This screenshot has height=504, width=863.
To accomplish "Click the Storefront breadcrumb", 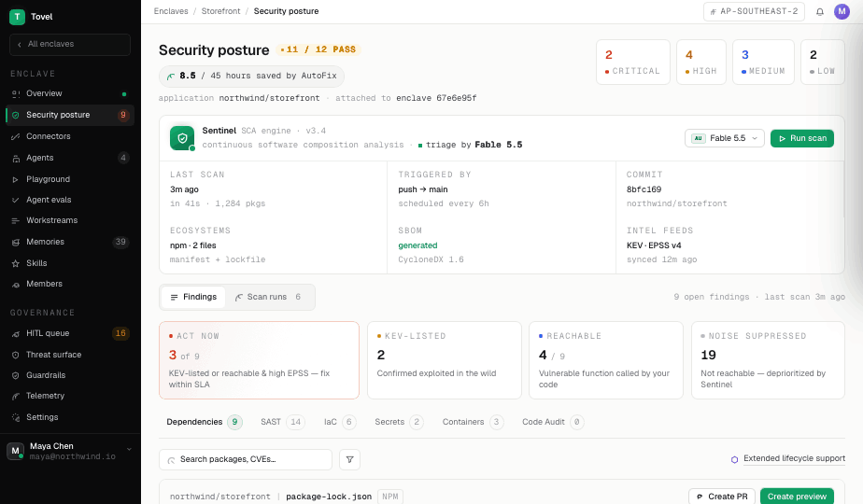I will tap(220, 11).
